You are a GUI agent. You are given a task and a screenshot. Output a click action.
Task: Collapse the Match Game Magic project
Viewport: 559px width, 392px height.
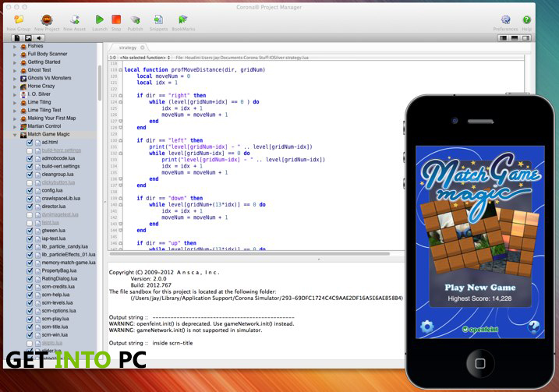pyautogui.click(x=15, y=135)
